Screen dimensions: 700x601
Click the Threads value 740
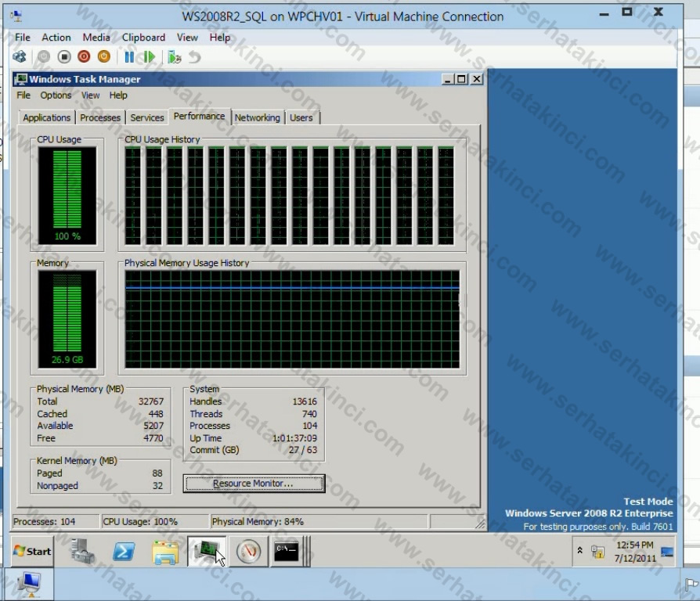pos(309,414)
